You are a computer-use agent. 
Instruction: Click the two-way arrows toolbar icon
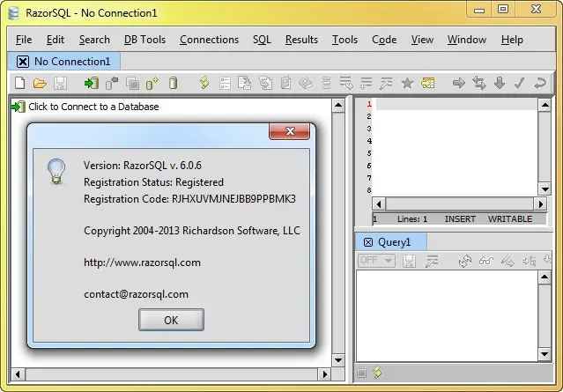[x=479, y=83]
